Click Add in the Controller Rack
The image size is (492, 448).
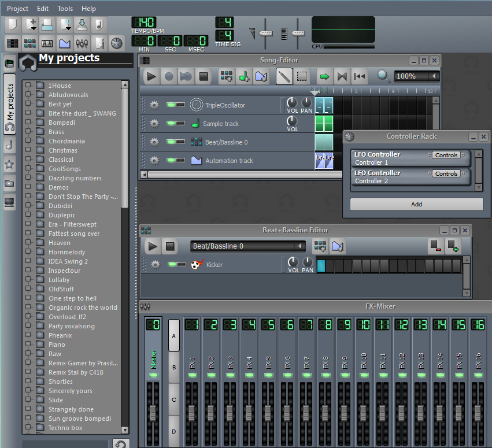[x=416, y=204]
